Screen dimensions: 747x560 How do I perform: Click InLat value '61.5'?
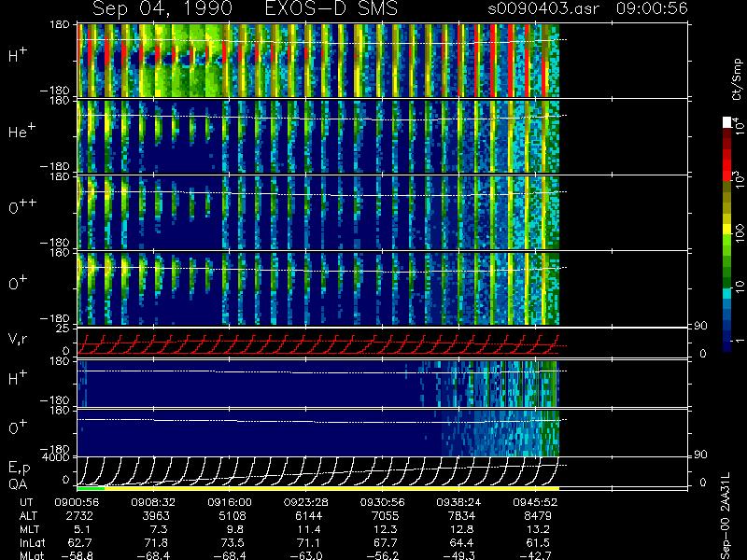(x=539, y=542)
